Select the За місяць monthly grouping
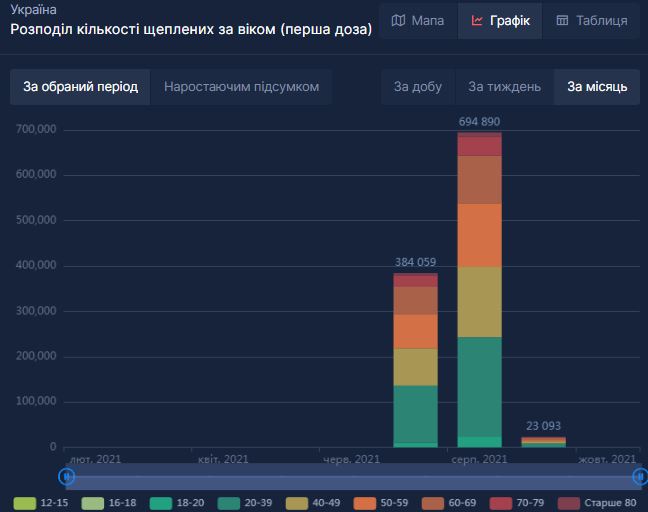648x512 pixels. [x=597, y=87]
